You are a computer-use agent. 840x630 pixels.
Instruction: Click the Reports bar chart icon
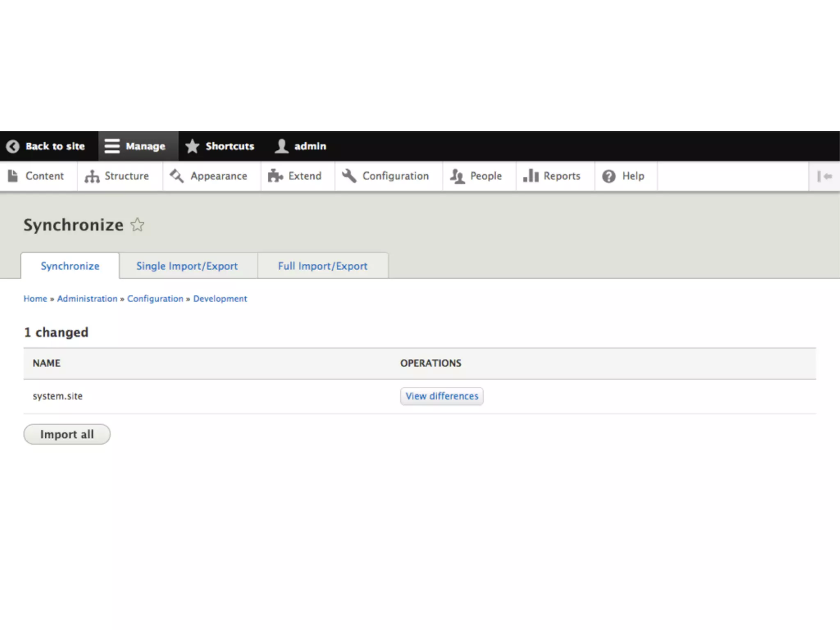(x=531, y=176)
